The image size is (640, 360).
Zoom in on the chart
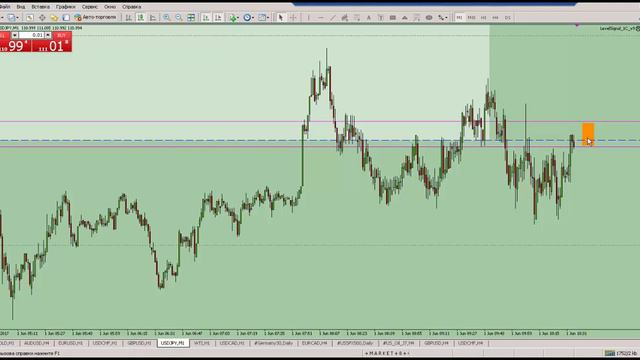167,18
